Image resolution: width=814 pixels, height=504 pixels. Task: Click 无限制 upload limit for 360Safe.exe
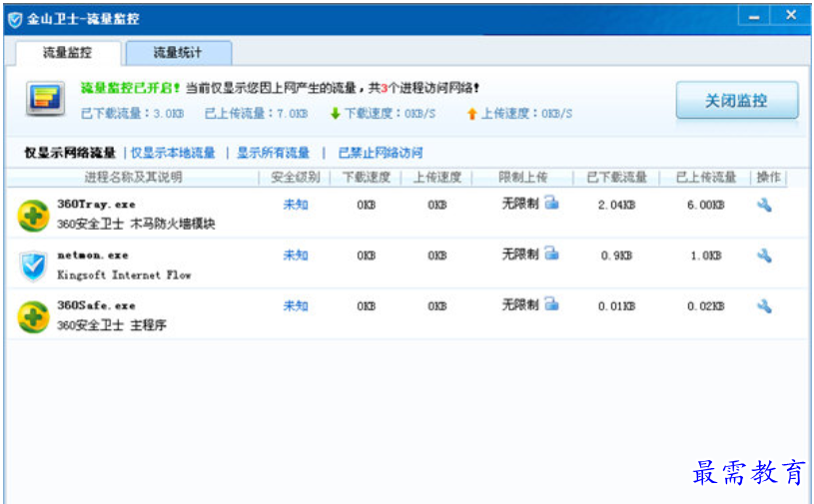520,304
